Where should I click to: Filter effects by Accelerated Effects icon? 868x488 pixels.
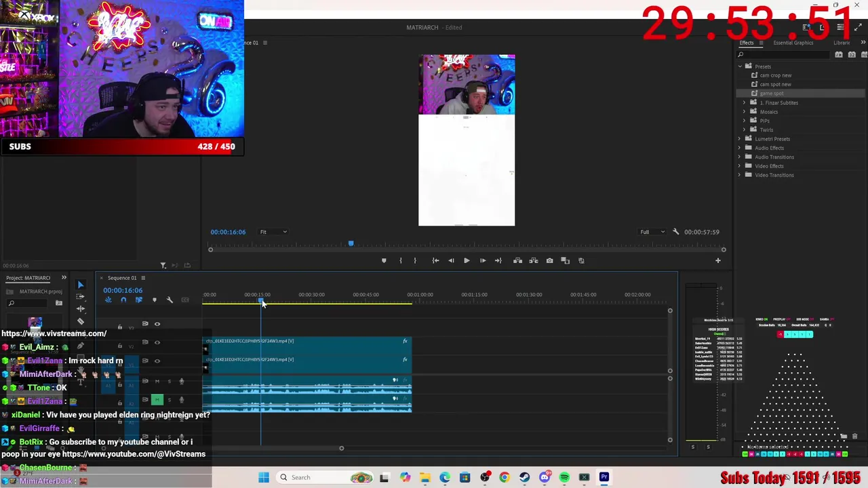839,55
